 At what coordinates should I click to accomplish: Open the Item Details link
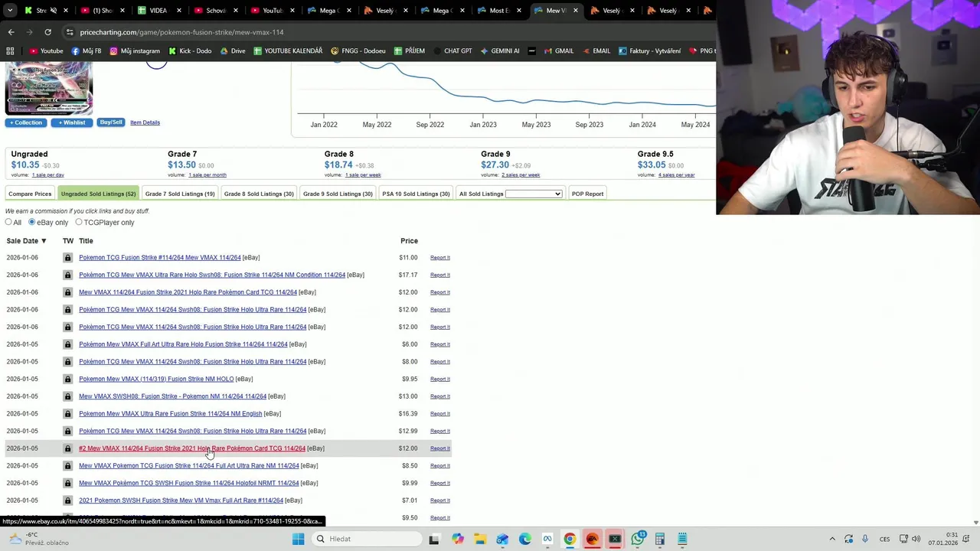click(145, 122)
